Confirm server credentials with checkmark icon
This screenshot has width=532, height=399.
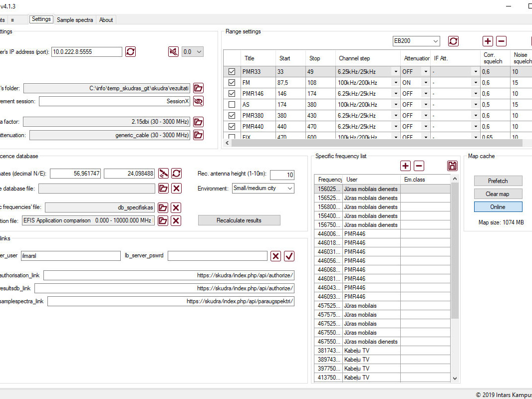289,256
